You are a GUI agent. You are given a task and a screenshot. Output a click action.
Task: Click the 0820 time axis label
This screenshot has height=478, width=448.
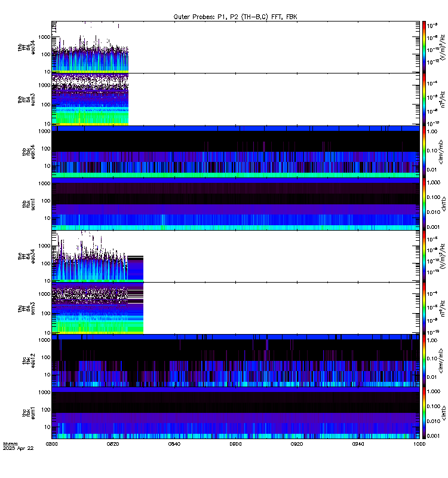coord(113,444)
